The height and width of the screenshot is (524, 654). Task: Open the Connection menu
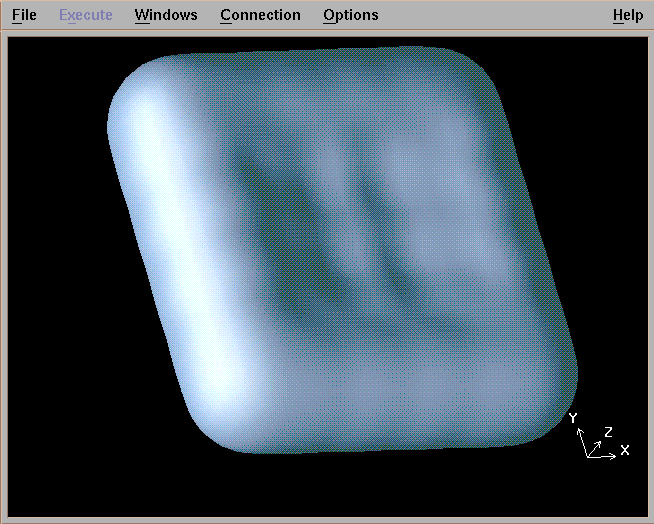260,15
